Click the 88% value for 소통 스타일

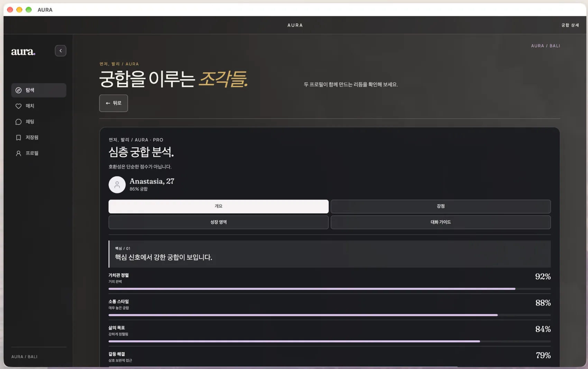(543, 303)
